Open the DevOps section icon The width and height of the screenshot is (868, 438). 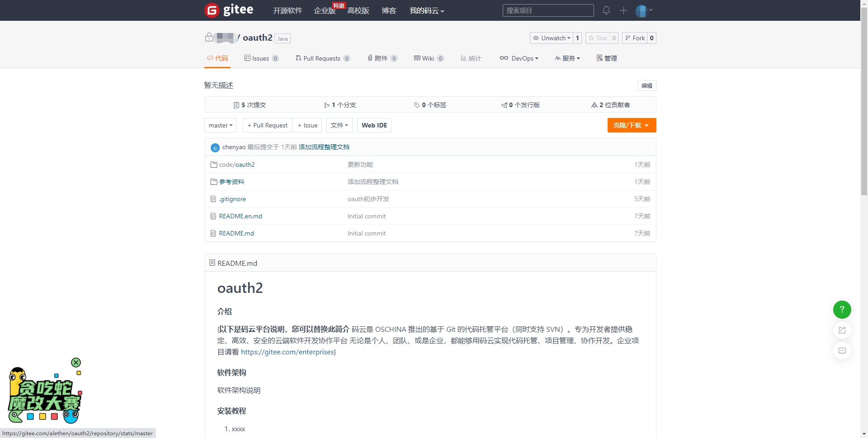pos(504,58)
